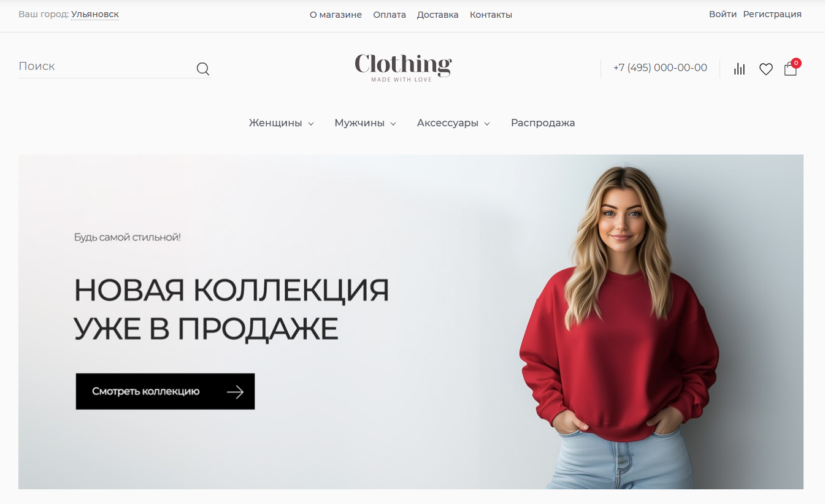Image resolution: width=825 pixels, height=504 pixels.
Task: Open the О магазине page
Action: tap(336, 15)
